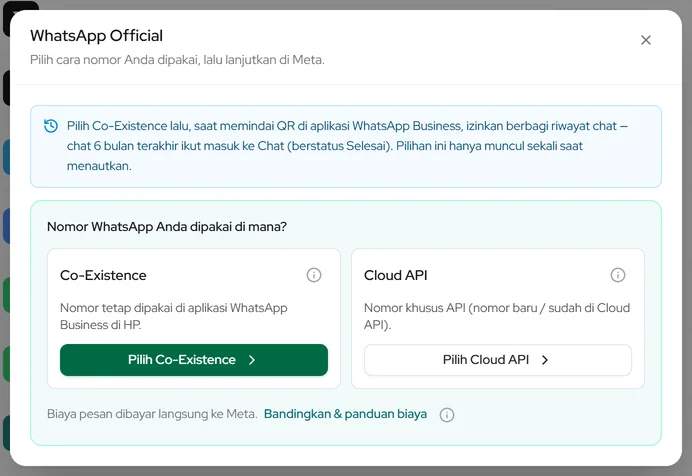Click info icon beside panduan biaya
Viewport: 692px width, 476px height.
point(447,415)
